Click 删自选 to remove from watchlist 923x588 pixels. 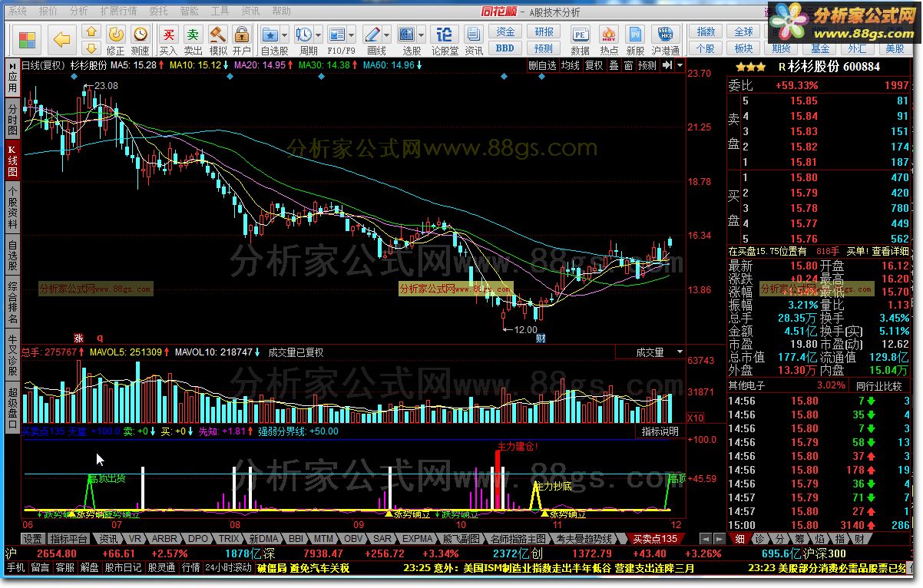click(543, 65)
